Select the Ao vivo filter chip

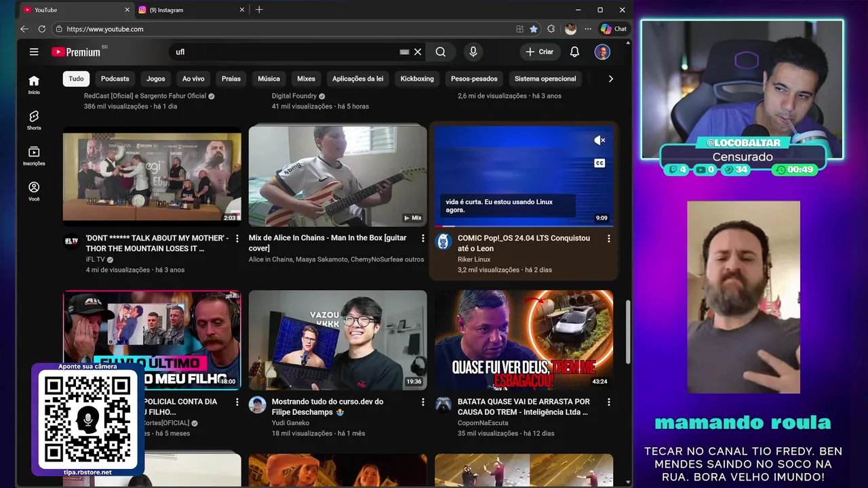click(193, 79)
